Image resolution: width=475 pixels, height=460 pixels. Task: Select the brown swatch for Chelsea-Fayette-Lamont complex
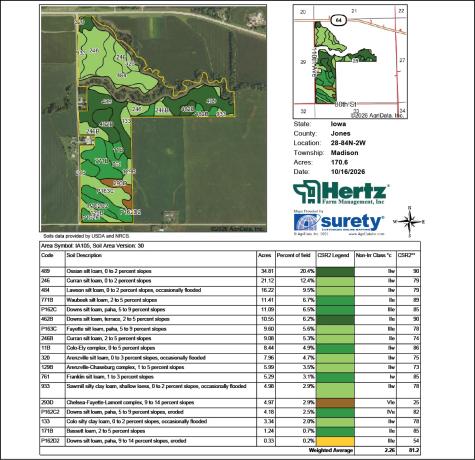click(x=335, y=403)
